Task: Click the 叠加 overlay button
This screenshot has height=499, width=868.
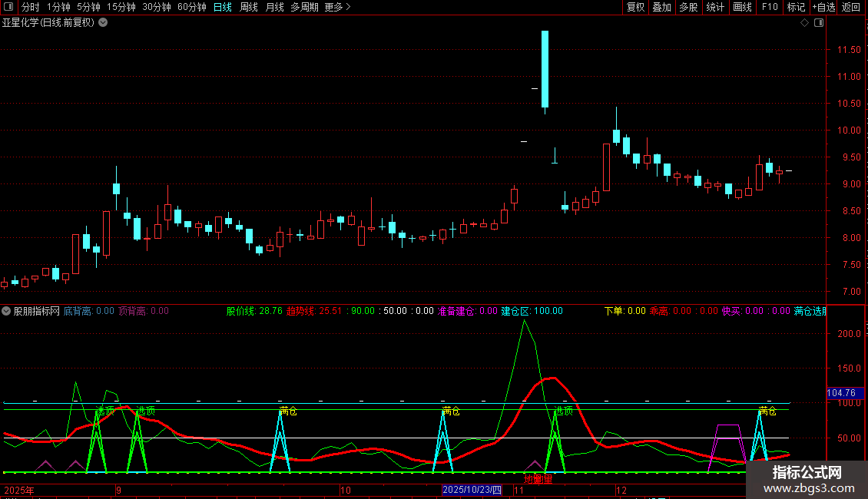Action: (662, 7)
